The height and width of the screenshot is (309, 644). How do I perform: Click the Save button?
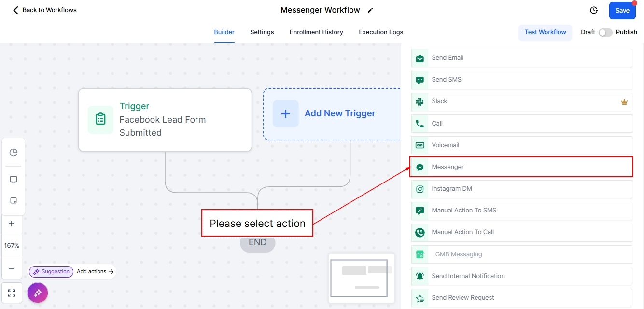pyautogui.click(x=622, y=11)
